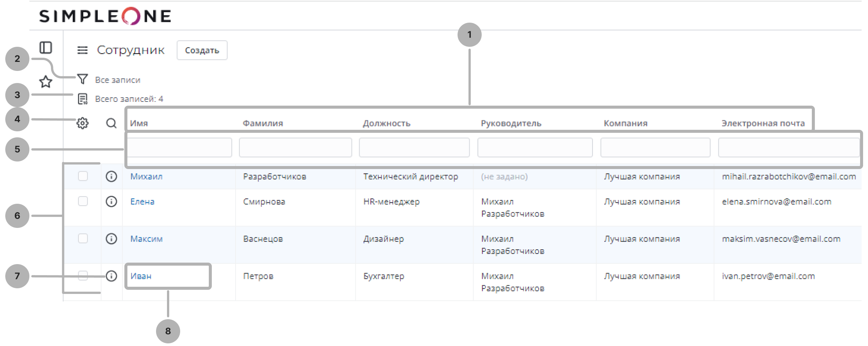Check the checkbox for Максим row

(x=83, y=238)
